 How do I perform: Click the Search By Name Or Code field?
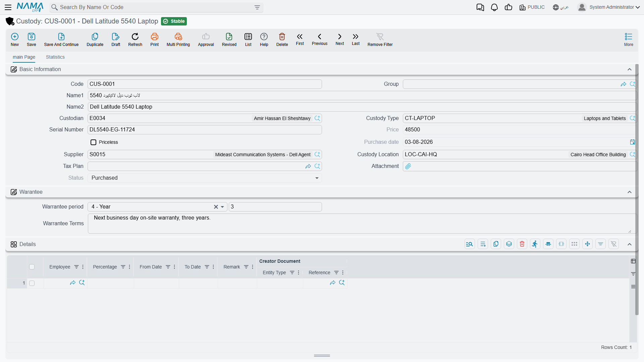coord(156,7)
